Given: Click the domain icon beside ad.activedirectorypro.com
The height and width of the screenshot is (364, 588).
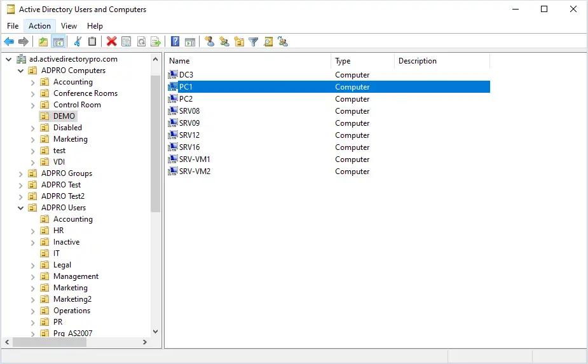Looking at the screenshot, I should click(22, 59).
